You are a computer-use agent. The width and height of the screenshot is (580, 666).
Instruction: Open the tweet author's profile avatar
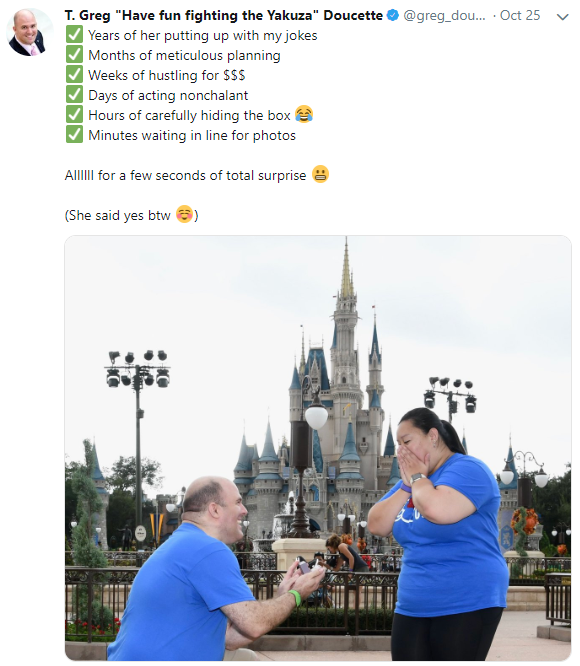(29, 33)
